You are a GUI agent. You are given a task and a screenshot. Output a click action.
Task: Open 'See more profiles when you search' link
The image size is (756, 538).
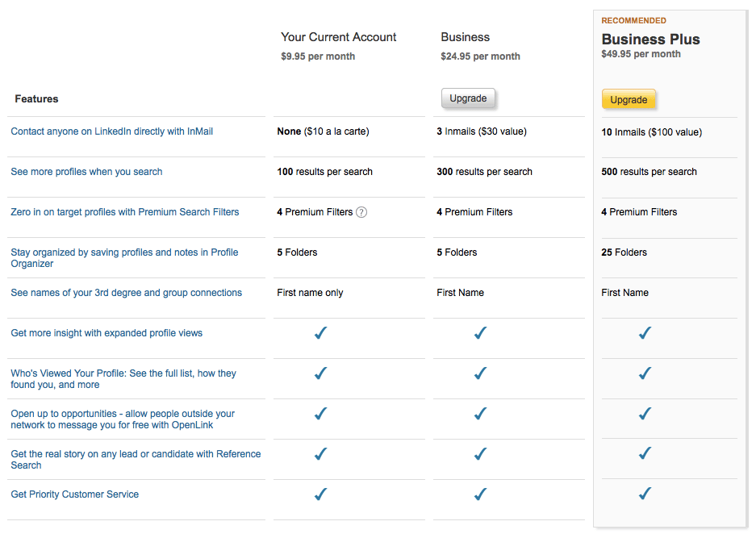86,172
